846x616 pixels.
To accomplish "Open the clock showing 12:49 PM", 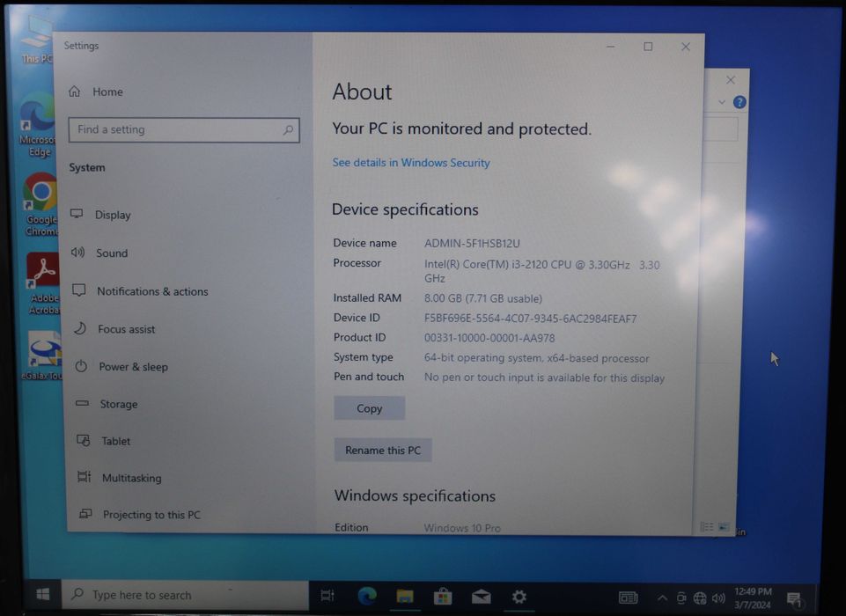I will point(754,598).
